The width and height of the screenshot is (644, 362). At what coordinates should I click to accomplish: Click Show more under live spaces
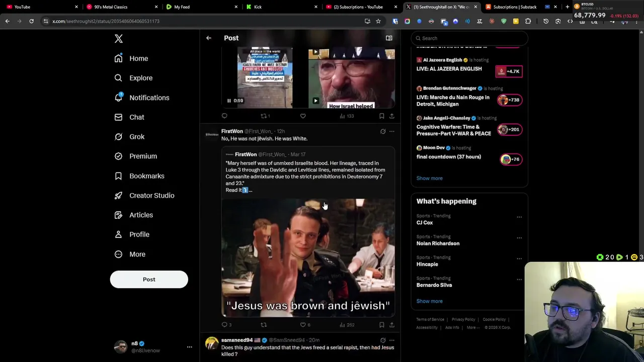tap(430, 178)
